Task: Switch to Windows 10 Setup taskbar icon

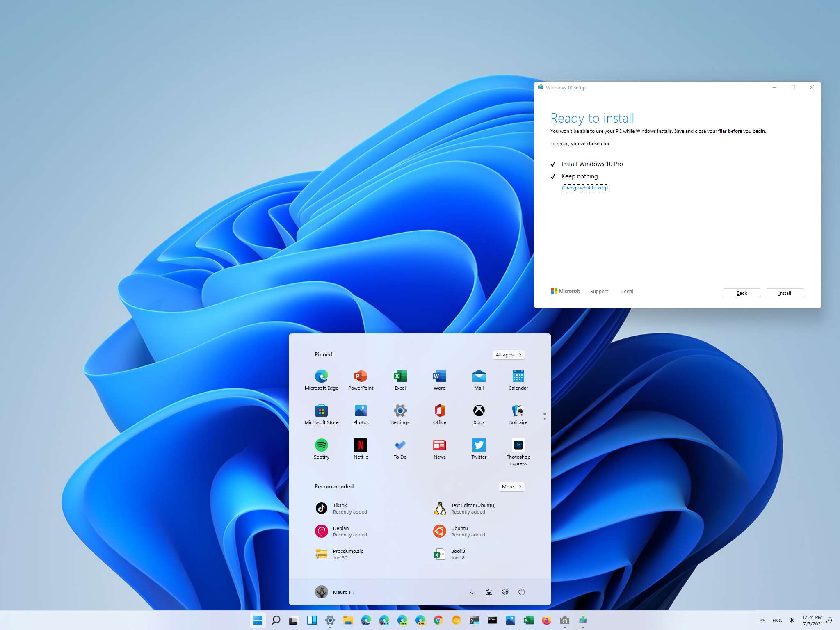Action: [x=582, y=621]
